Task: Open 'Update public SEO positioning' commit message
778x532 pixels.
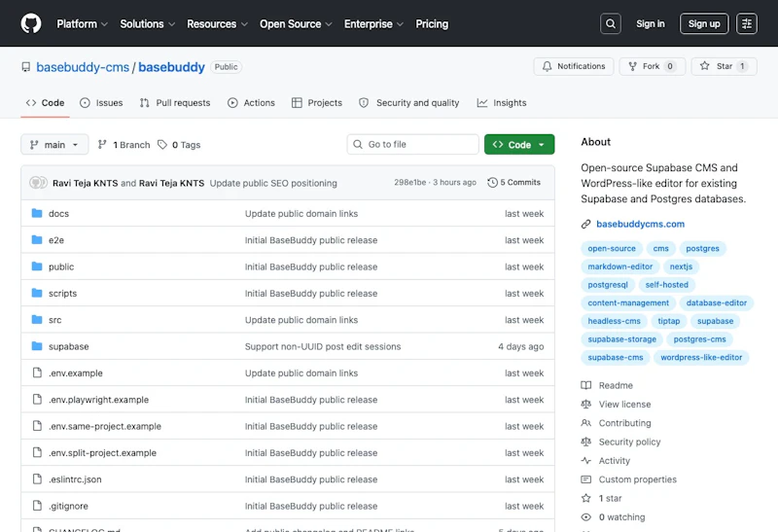Action: [x=273, y=183]
